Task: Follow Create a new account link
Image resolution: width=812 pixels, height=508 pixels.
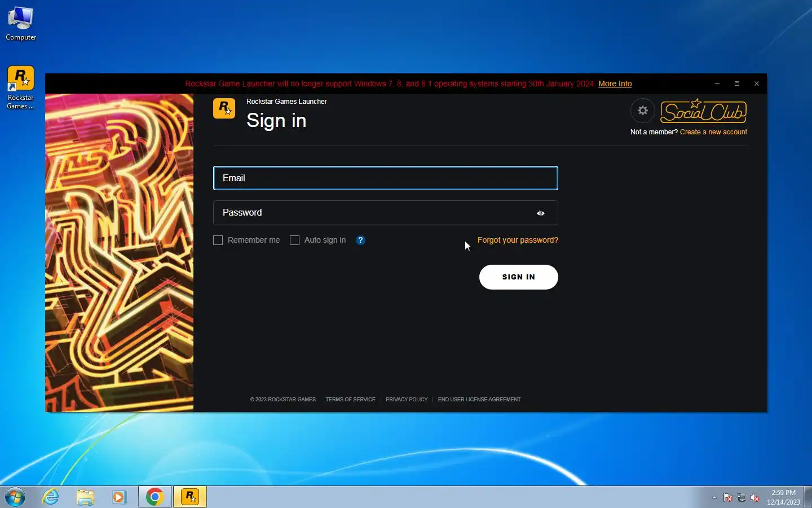Action: [713, 132]
